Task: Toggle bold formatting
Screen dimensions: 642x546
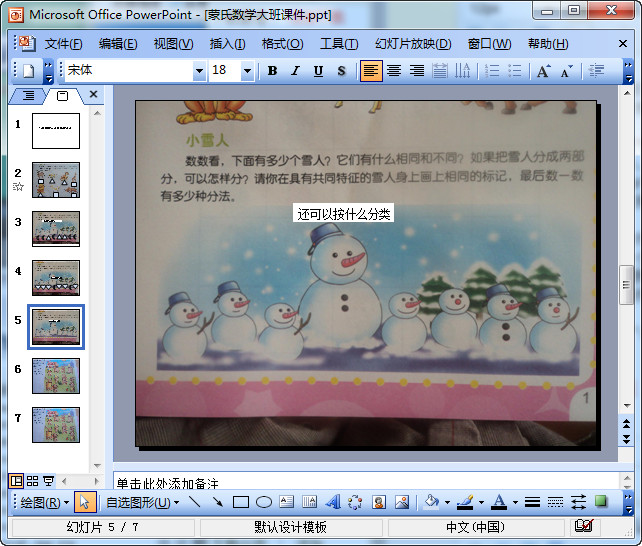Action: click(272, 71)
